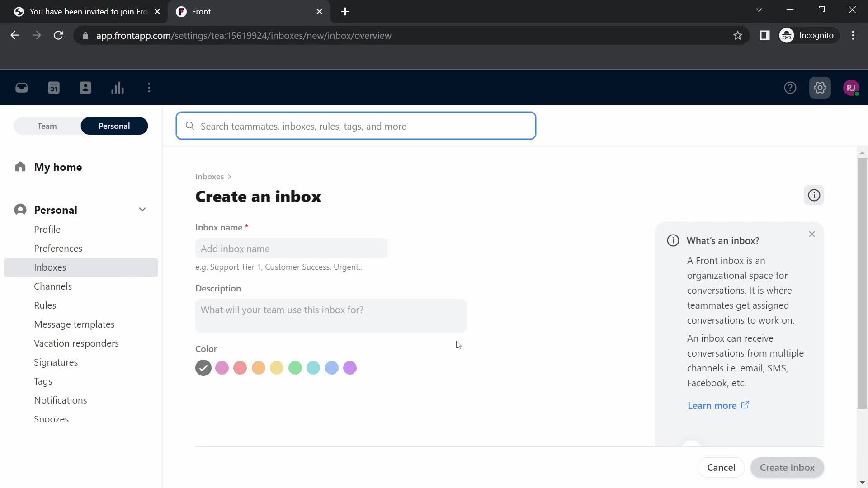Image resolution: width=868 pixels, height=488 pixels.
Task: Click the page vertical scrollbar
Action: tap(862, 283)
